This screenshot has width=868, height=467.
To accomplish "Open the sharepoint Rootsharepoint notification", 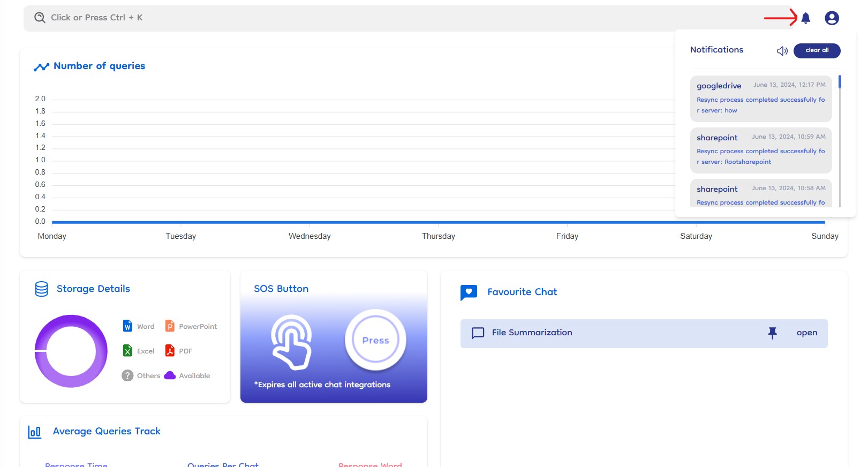I will coord(760,150).
